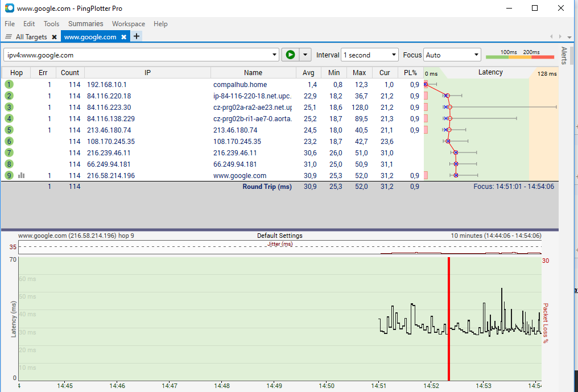Open the Workspace menu
This screenshot has height=392, width=578.
[x=128, y=24]
